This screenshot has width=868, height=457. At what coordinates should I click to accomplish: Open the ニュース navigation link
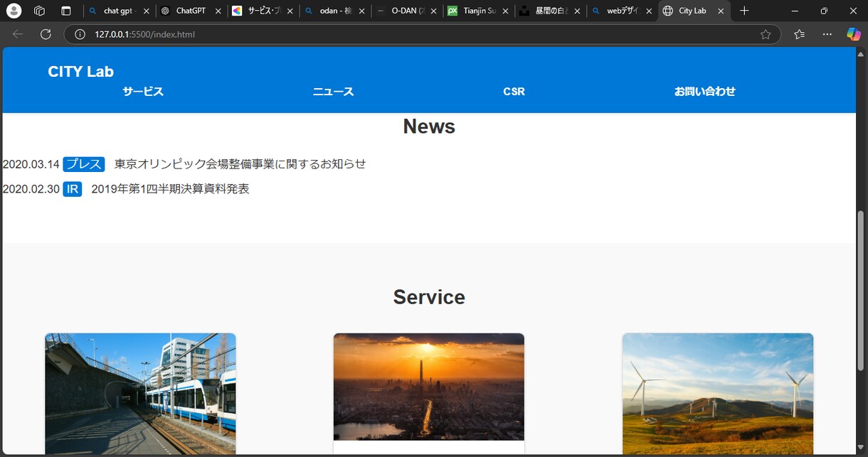(333, 91)
